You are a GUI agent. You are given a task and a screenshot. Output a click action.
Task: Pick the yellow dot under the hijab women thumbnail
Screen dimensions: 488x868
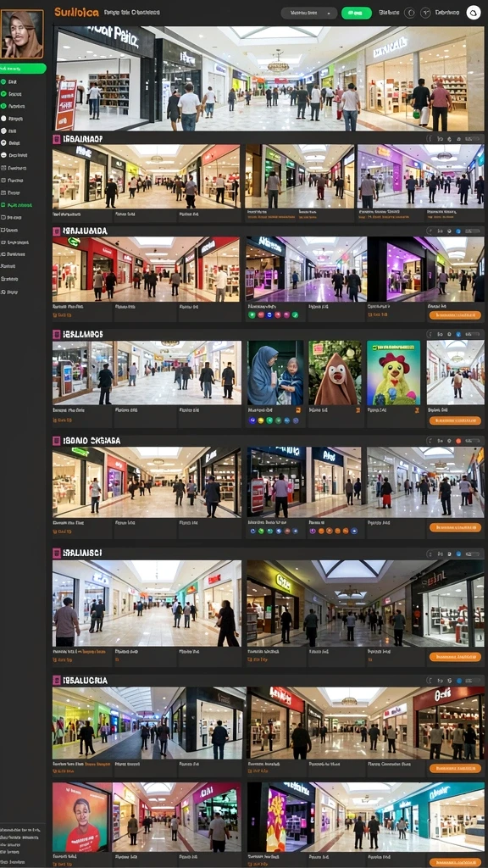(x=261, y=420)
